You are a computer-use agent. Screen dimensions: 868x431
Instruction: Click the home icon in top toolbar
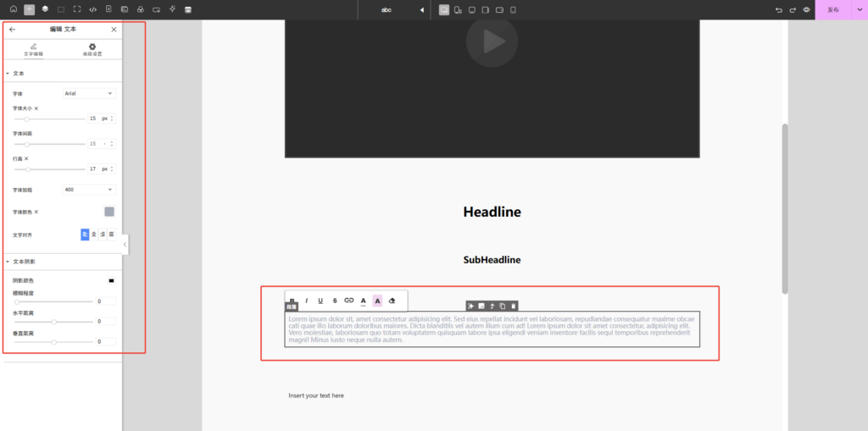pos(13,9)
